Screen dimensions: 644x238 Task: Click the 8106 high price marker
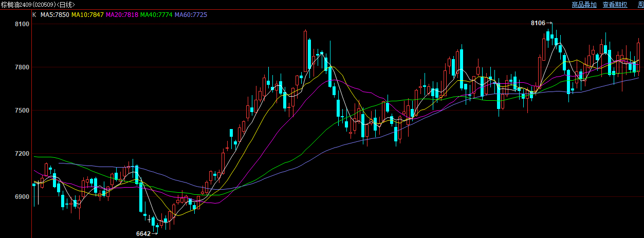538,23
